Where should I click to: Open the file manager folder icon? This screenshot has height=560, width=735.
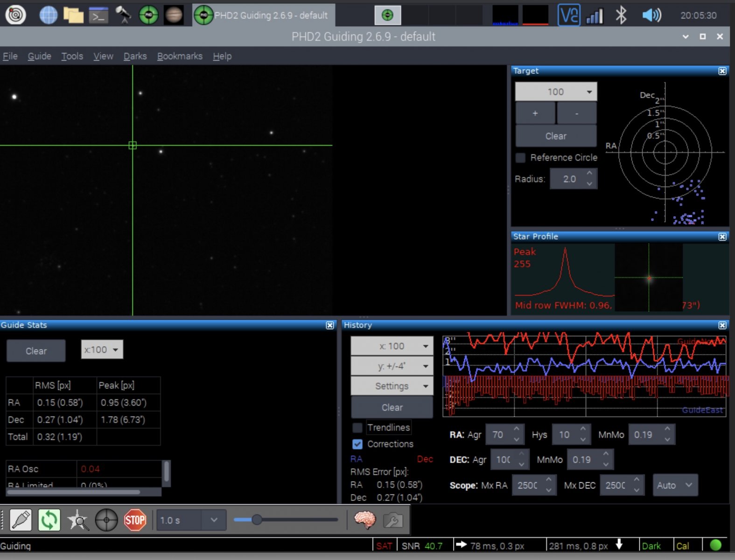point(73,15)
